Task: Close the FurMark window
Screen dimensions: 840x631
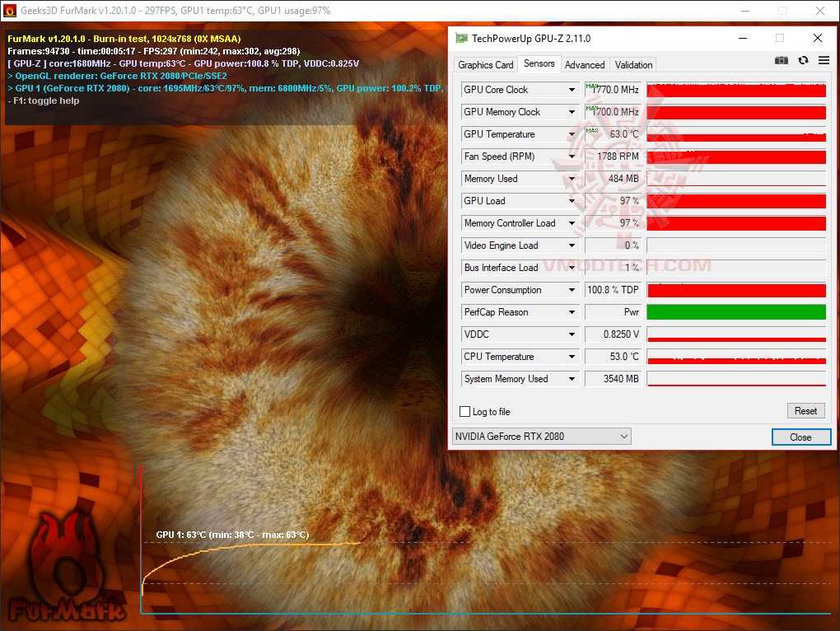Action: click(x=820, y=10)
